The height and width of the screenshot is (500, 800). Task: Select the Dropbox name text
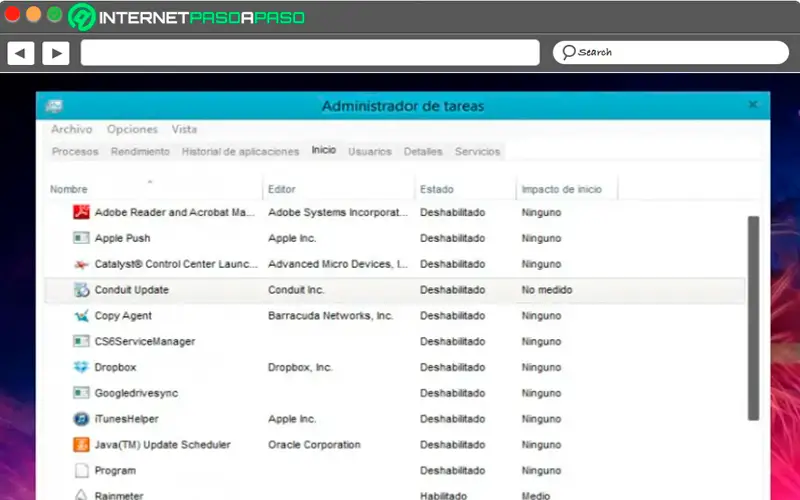click(x=115, y=367)
